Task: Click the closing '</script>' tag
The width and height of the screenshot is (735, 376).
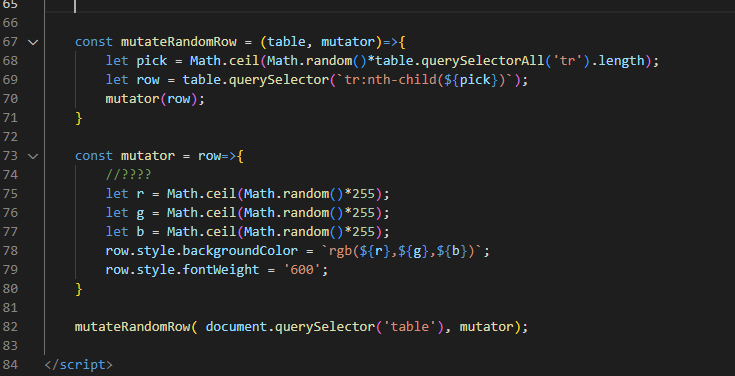Action: click(78, 365)
